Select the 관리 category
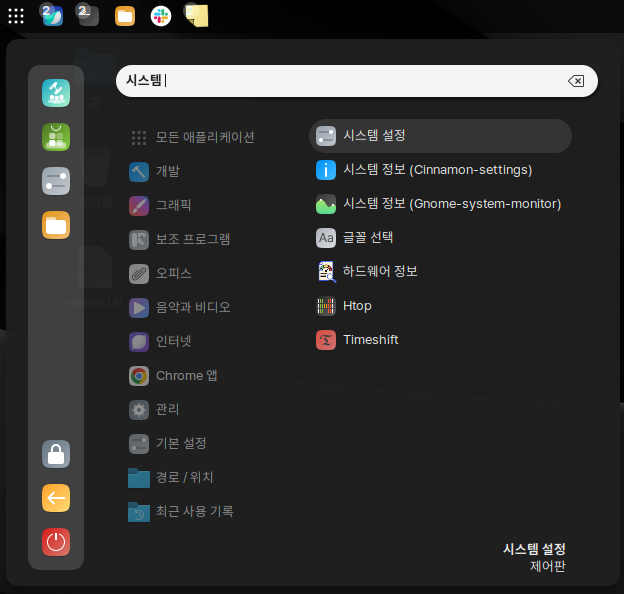 [154, 410]
